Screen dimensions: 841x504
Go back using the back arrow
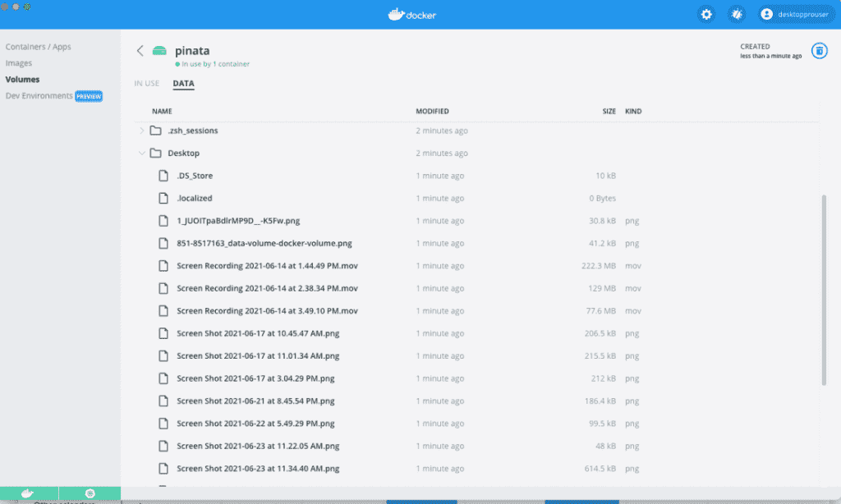tap(140, 50)
